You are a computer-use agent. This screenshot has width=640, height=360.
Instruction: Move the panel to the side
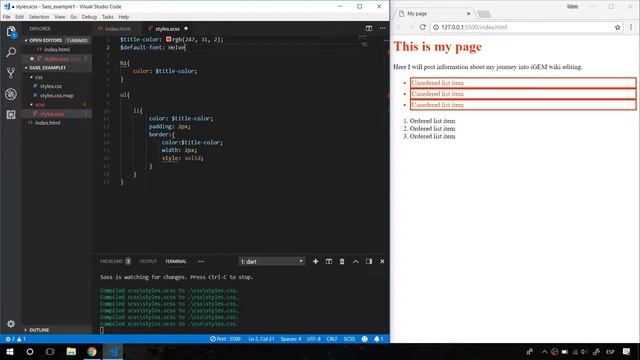point(369,262)
